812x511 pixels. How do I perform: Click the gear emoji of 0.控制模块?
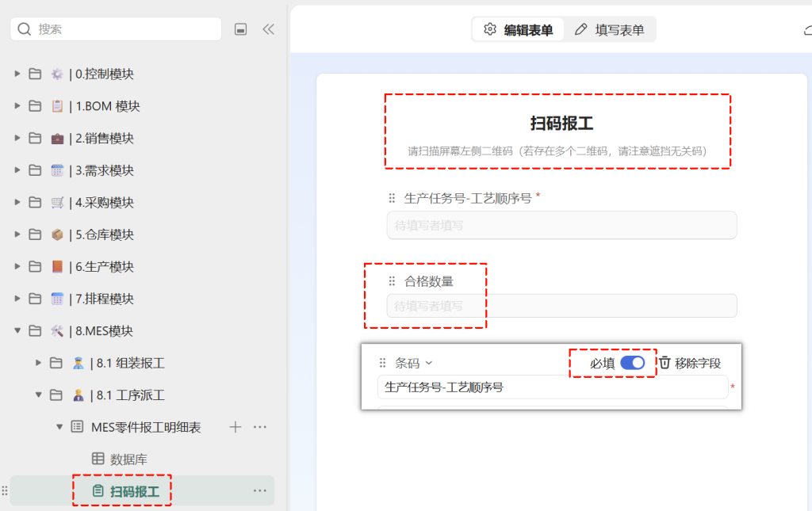pos(57,74)
